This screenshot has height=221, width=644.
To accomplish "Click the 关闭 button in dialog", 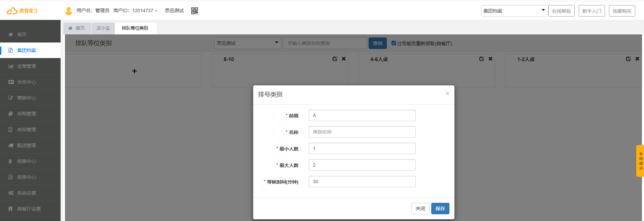I will [420, 209].
